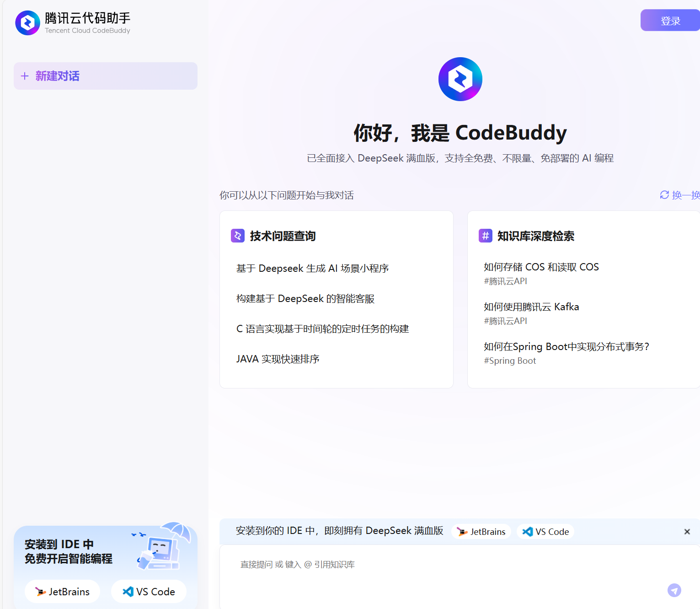Click the 你好，我是 CodeBuddy heading
This screenshot has height=609, width=700.
[x=460, y=133]
